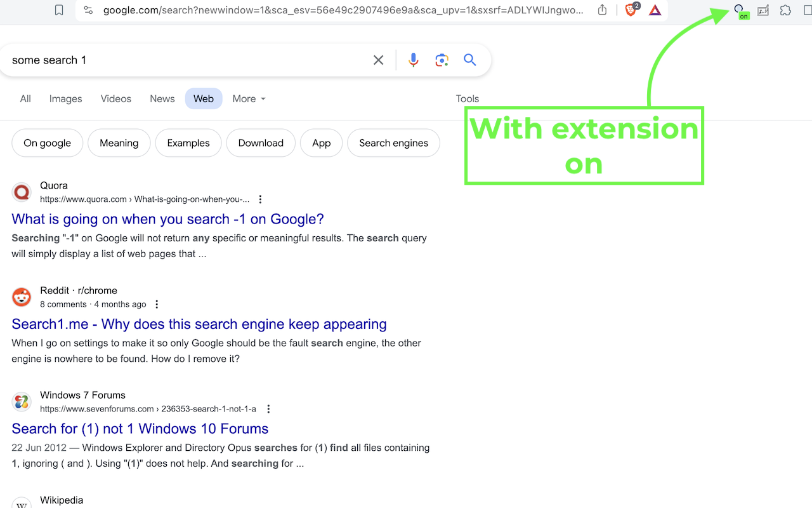The image size is (812, 508).
Task: Click into the 'some search 1' search field
Action: 187,60
